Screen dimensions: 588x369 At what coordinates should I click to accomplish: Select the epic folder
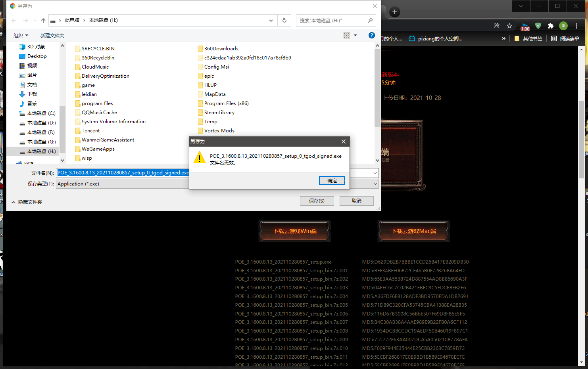(206, 76)
